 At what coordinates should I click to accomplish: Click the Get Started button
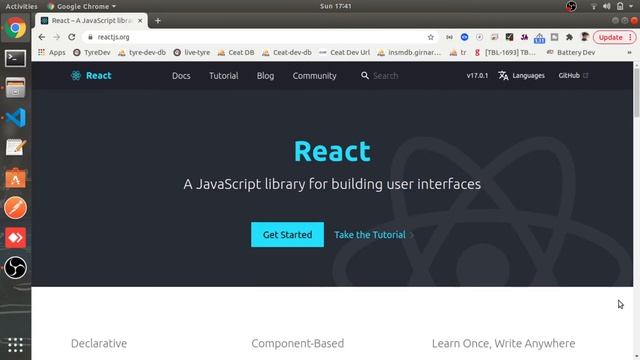coord(287,235)
